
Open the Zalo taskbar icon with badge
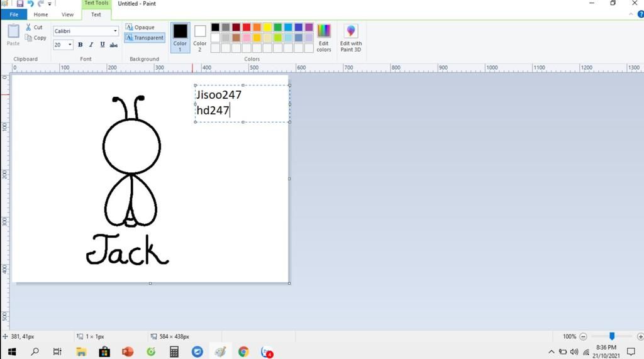pos(267,351)
